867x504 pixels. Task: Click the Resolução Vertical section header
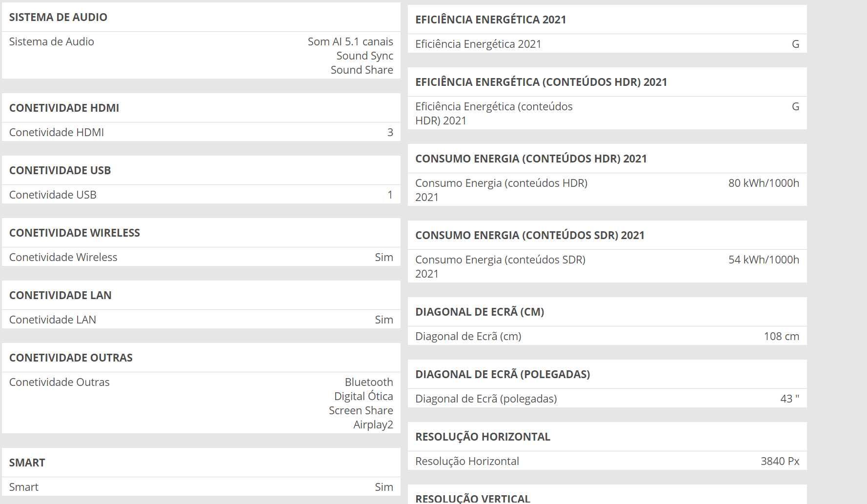pos(472,498)
